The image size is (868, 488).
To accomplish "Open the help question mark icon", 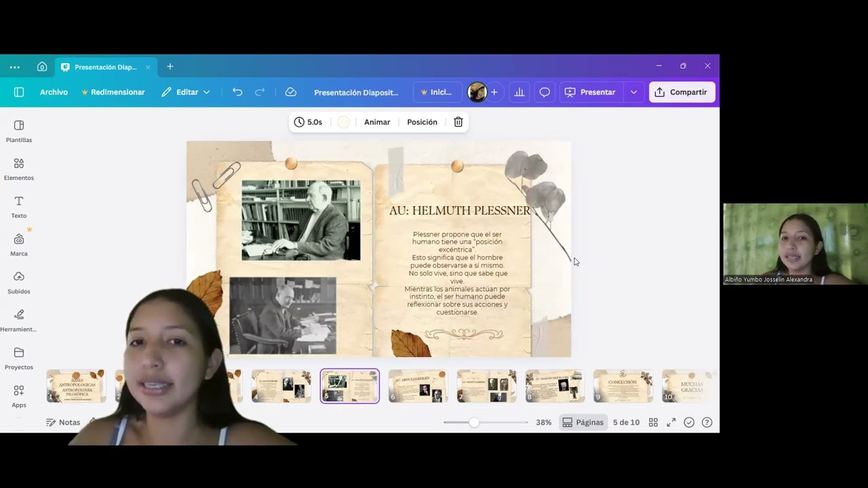I will (x=707, y=422).
